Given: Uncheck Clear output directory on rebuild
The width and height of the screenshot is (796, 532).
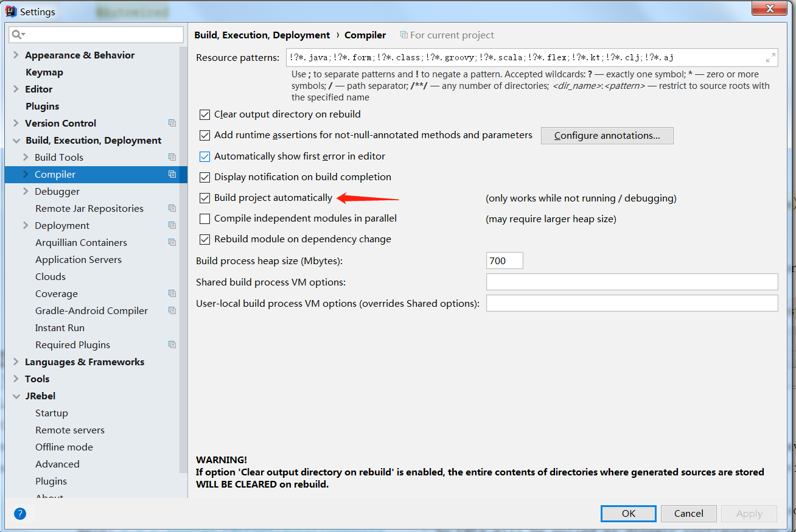Looking at the screenshot, I should pyautogui.click(x=205, y=114).
